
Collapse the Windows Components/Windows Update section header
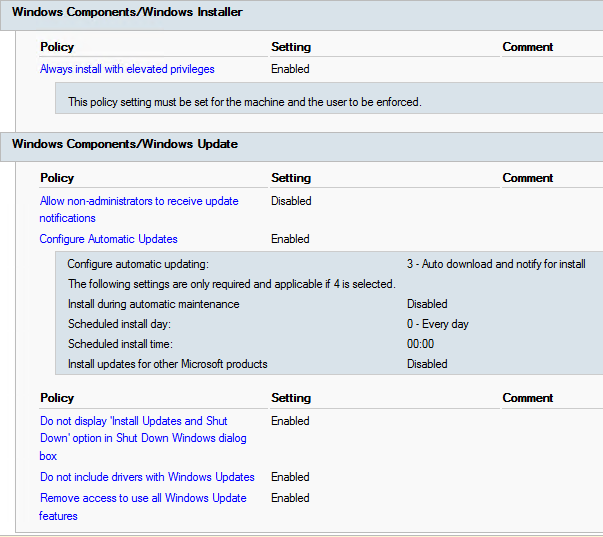(x=302, y=147)
